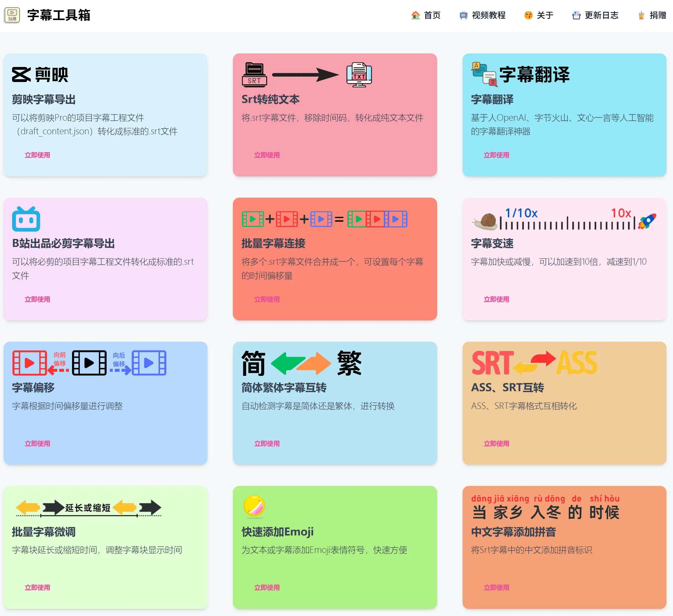673x616 pixels.
Task: Click 立即使用 under B站出品必剪字幕导出
Action: 37,299
